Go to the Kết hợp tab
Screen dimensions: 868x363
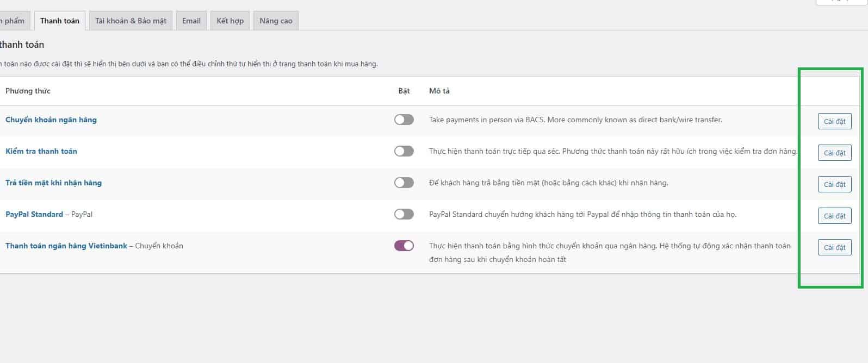point(230,21)
